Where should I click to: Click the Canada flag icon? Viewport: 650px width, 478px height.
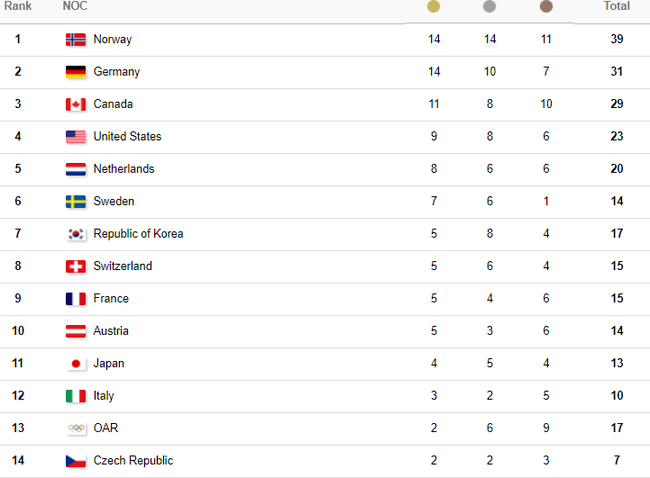(x=76, y=105)
